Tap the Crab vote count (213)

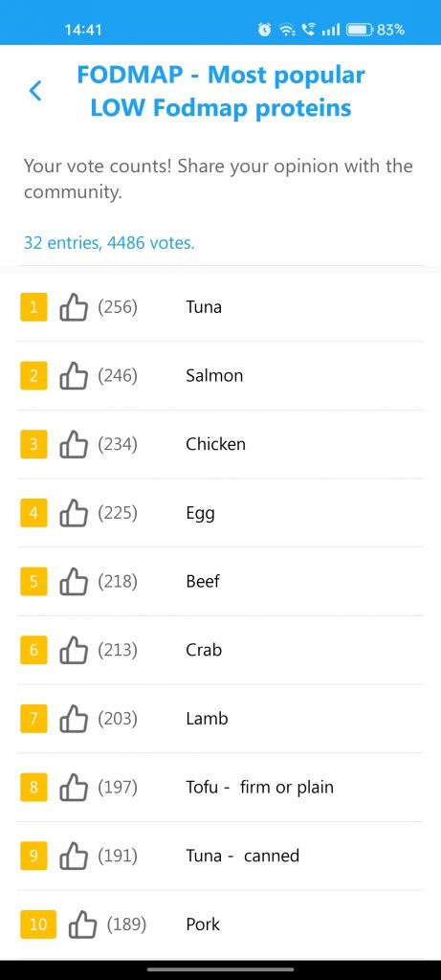[118, 650]
